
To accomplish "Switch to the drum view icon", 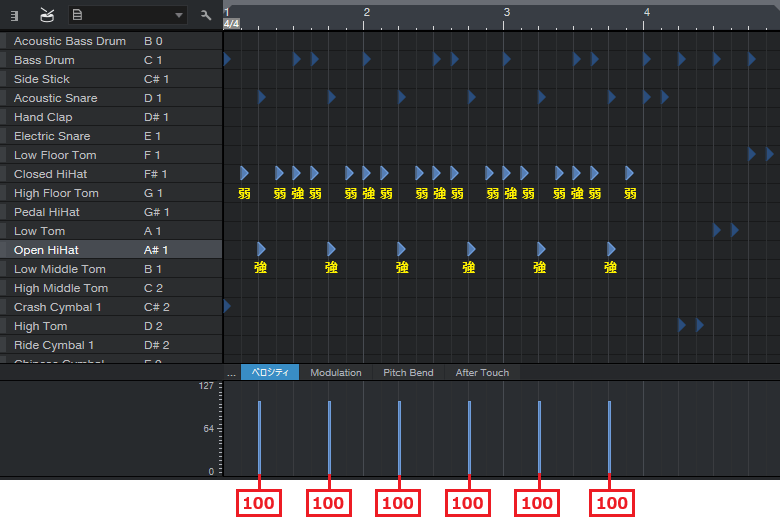I will (x=47, y=15).
